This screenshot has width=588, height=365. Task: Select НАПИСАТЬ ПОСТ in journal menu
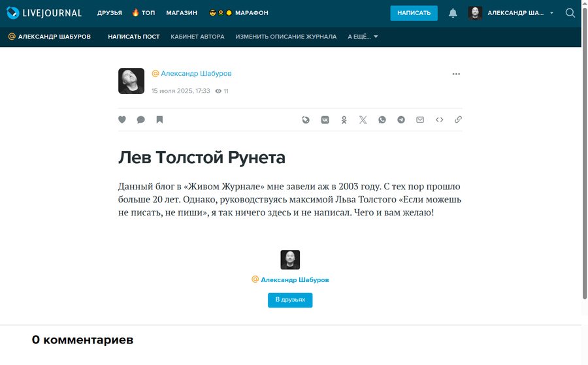(x=134, y=37)
